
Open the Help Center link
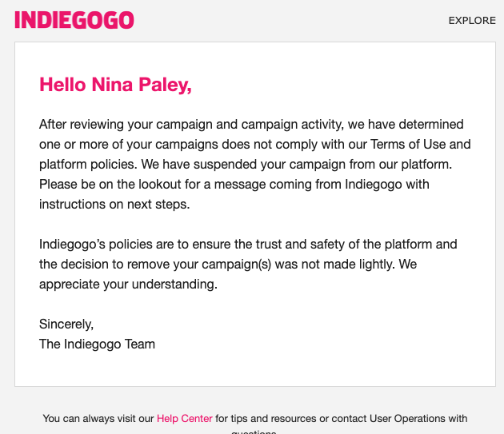pos(185,418)
